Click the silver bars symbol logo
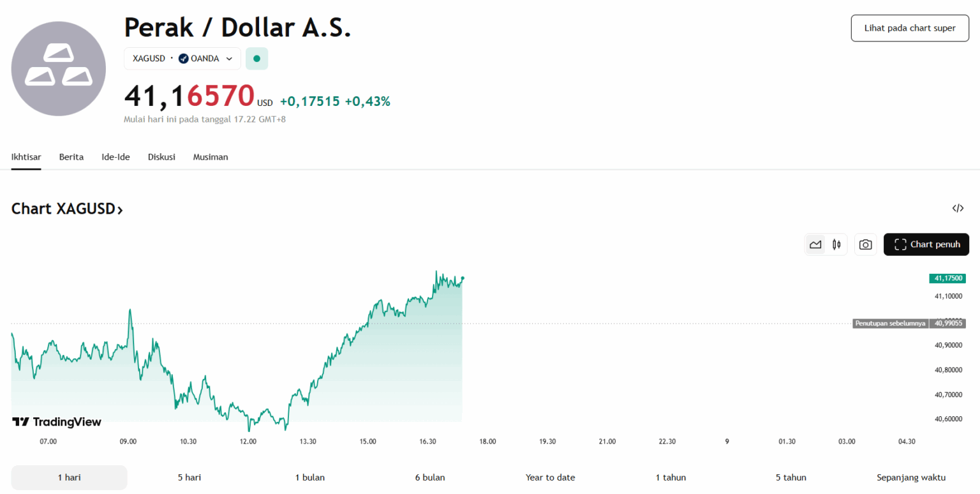This screenshot has width=980, height=494. coord(59,68)
